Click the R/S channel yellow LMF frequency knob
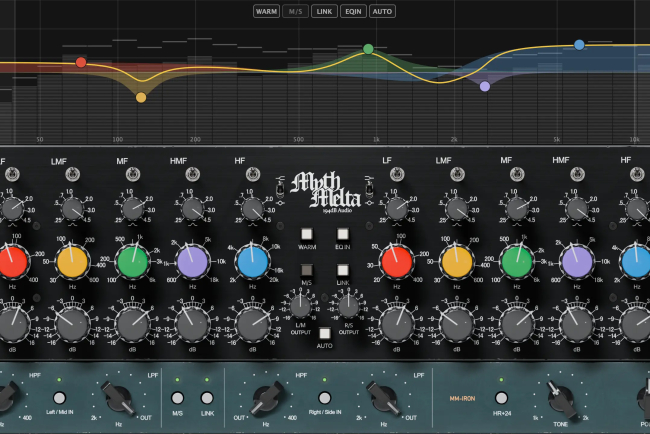Viewport: 650px width, 434px height. coord(457,262)
